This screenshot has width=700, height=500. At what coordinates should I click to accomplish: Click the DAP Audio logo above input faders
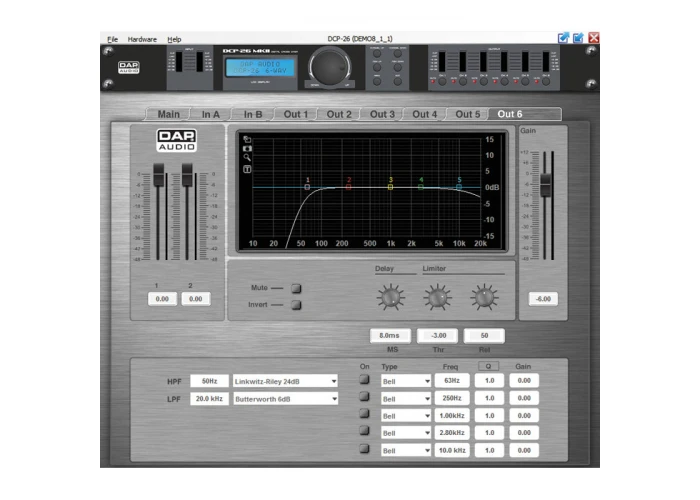[177, 141]
